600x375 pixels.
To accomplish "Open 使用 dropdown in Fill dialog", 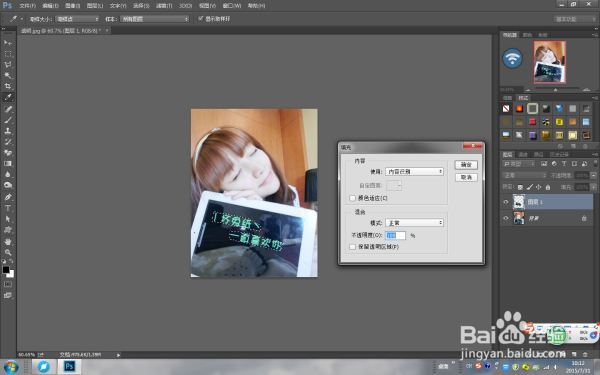I will click(414, 171).
